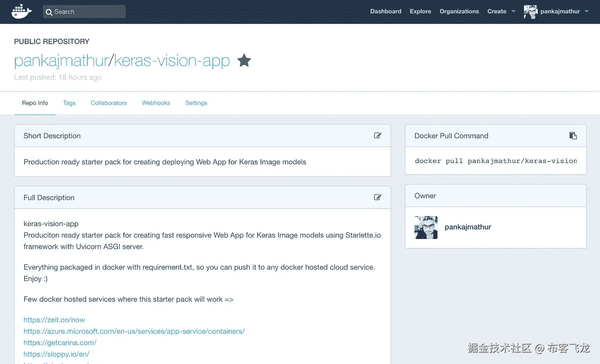Screen dimensions: 600x364
Task: Open the repository Settings tab
Action: coord(196,103)
